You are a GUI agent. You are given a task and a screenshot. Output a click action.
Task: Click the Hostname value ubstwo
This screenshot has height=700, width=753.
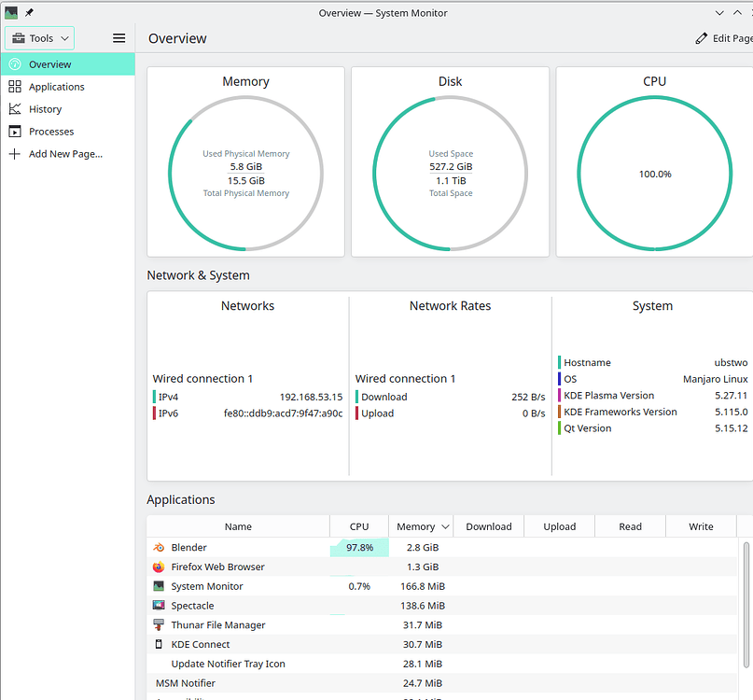[731, 362]
